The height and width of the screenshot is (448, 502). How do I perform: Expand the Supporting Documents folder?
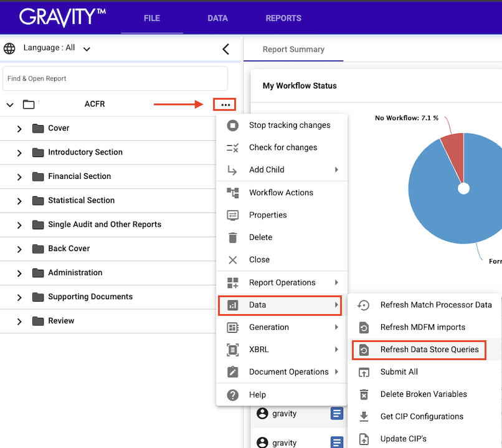pyautogui.click(x=19, y=297)
